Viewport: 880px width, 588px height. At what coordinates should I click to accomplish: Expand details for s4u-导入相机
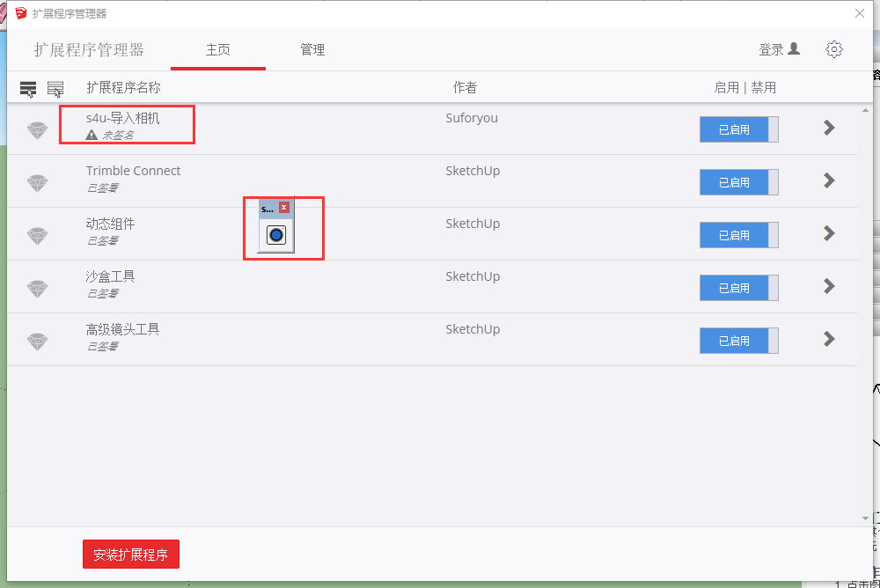click(829, 128)
